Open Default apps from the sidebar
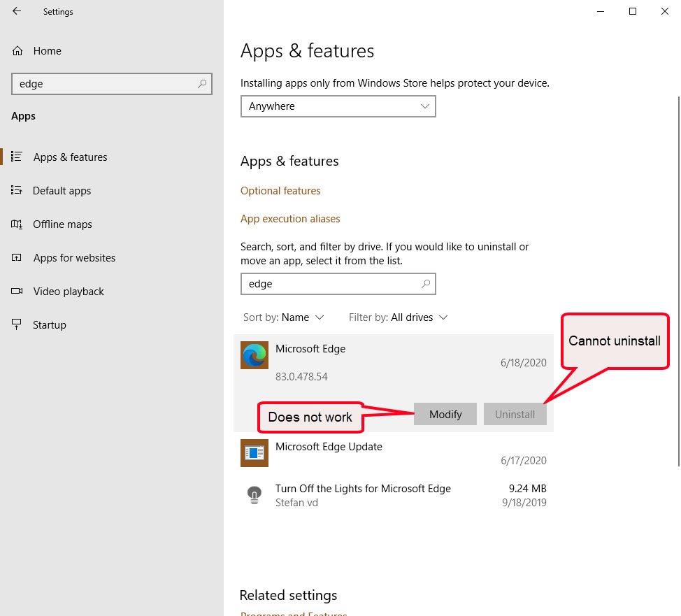 pyautogui.click(x=62, y=190)
